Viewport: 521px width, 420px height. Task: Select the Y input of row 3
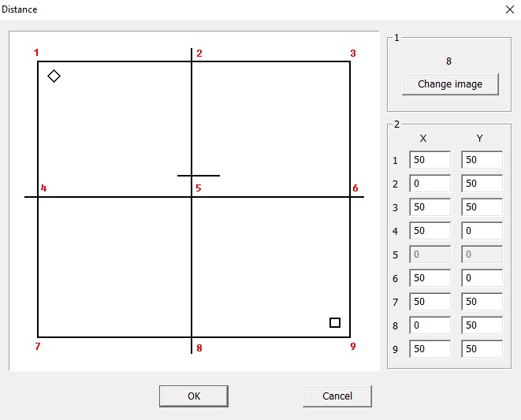pos(482,207)
